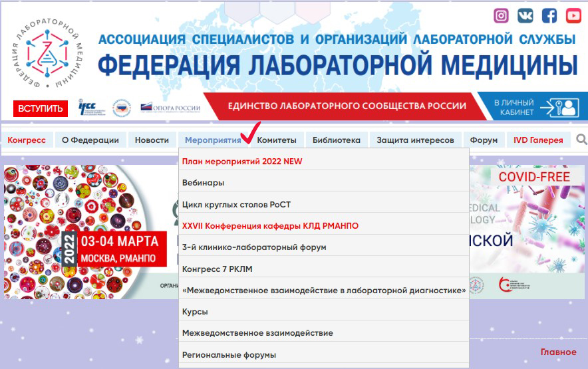588x369 pixels.
Task: Click the Мероприятия menu item
Action: coord(213,140)
